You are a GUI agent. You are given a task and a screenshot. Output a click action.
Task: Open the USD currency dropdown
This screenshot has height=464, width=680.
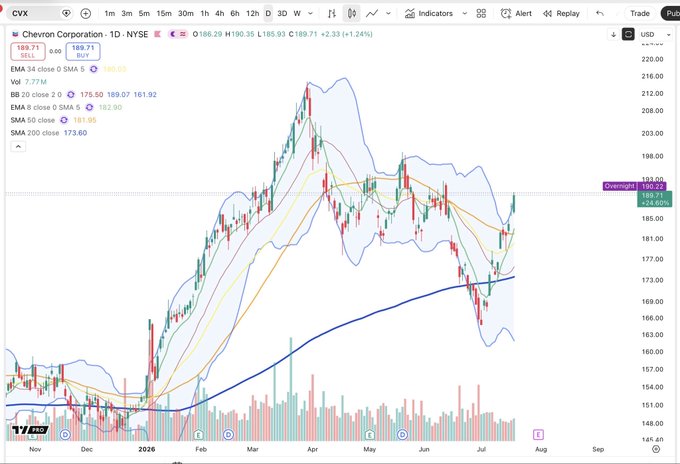tap(655, 34)
